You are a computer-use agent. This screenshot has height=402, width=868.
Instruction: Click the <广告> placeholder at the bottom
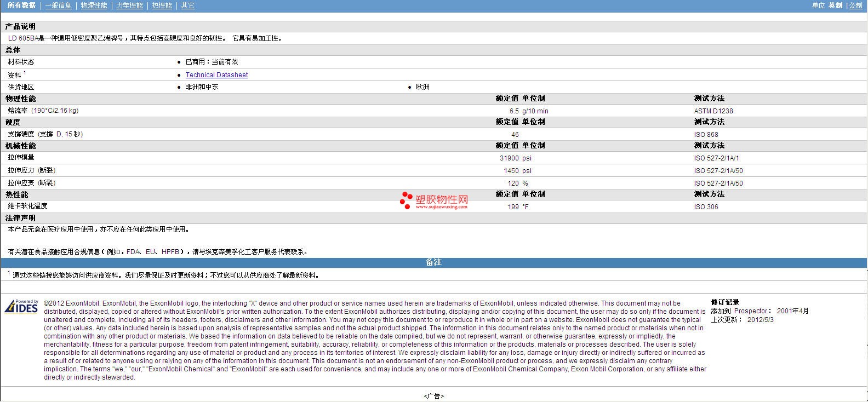433,396
